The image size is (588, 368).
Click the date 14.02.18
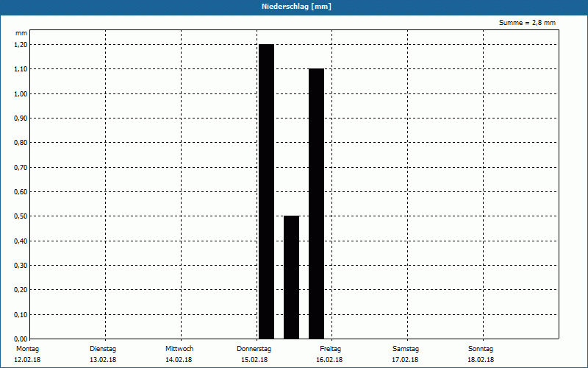[x=179, y=360]
